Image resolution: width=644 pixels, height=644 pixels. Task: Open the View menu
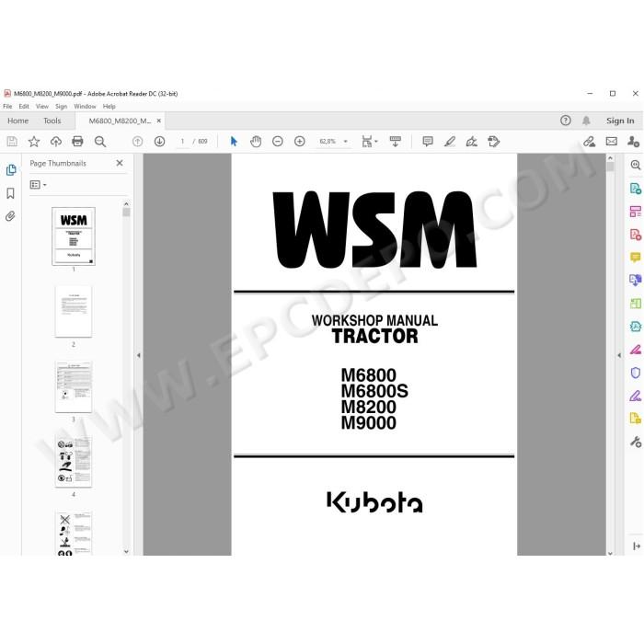42,107
